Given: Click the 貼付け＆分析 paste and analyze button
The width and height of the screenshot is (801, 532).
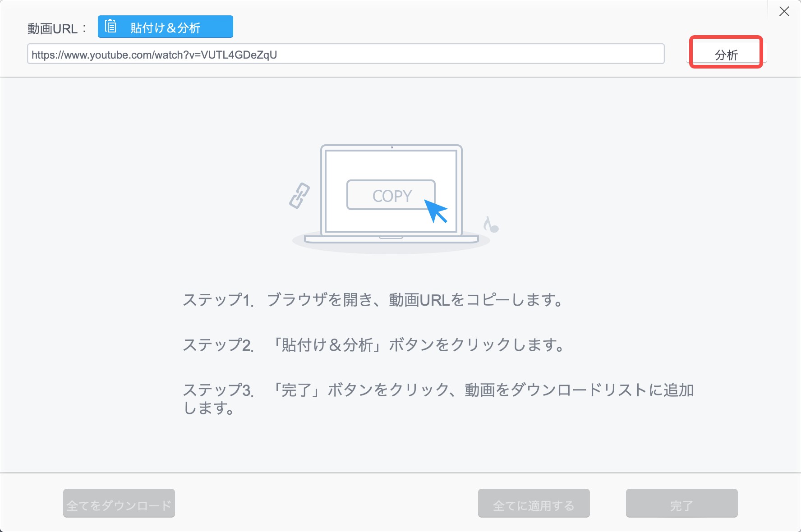Looking at the screenshot, I should coord(165,27).
